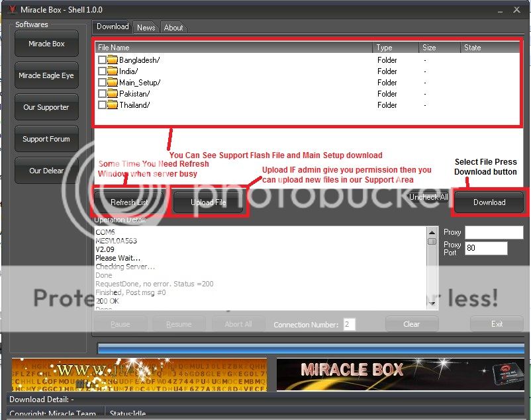Click the Miracle Box logo in title bar

pos(12,9)
